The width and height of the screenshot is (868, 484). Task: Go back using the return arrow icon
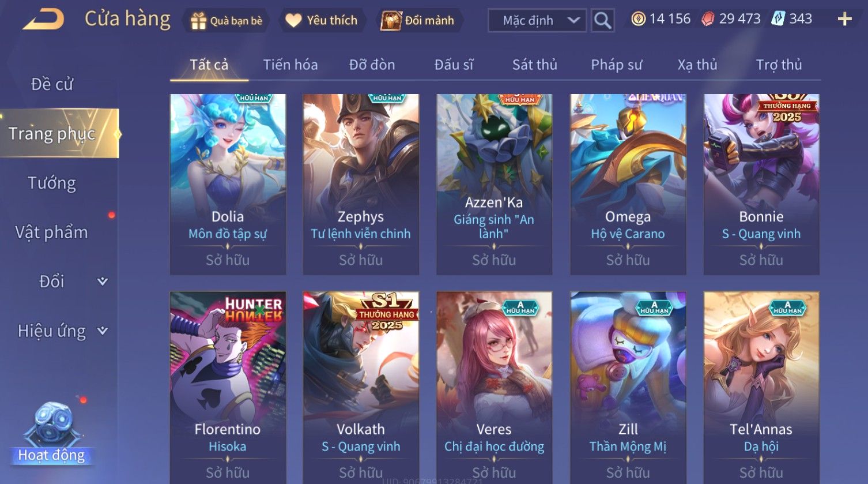pos(44,20)
